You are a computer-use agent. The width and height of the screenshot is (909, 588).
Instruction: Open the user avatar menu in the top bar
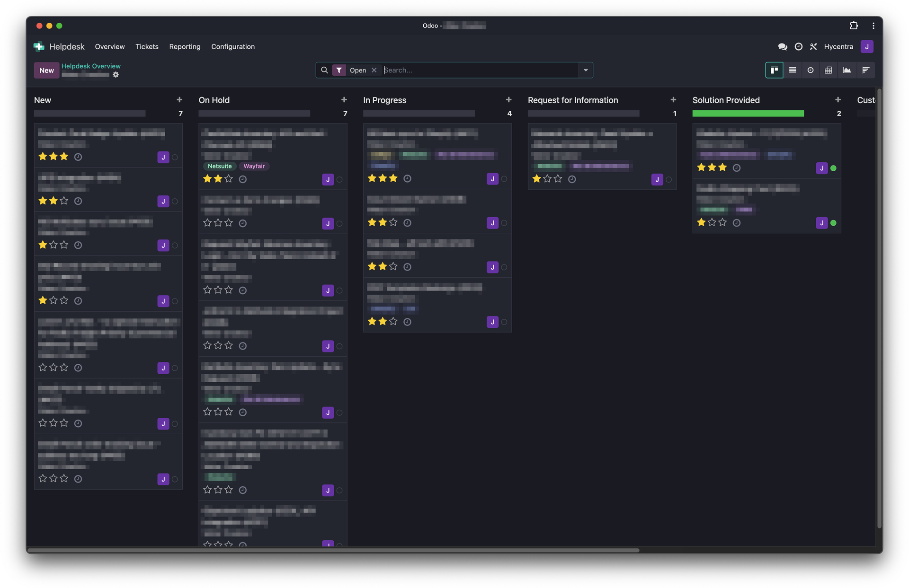coord(867,46)
